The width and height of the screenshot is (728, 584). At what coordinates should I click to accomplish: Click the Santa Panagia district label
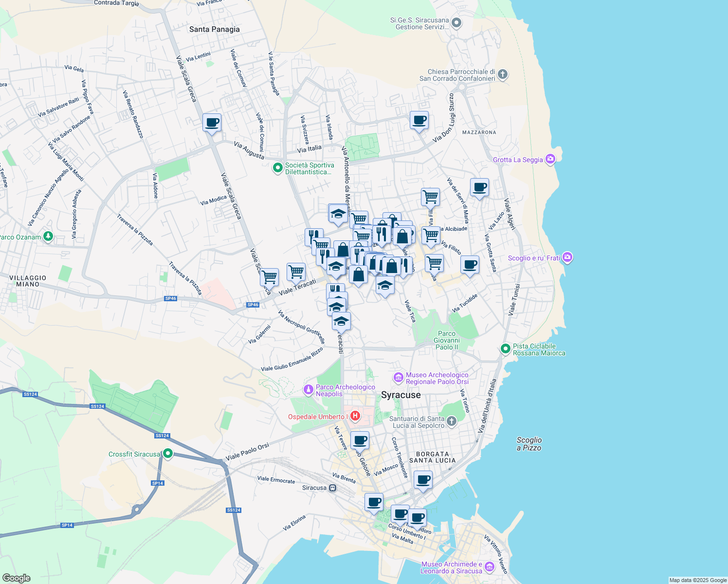pyautogui.click(x=215, y=29)
